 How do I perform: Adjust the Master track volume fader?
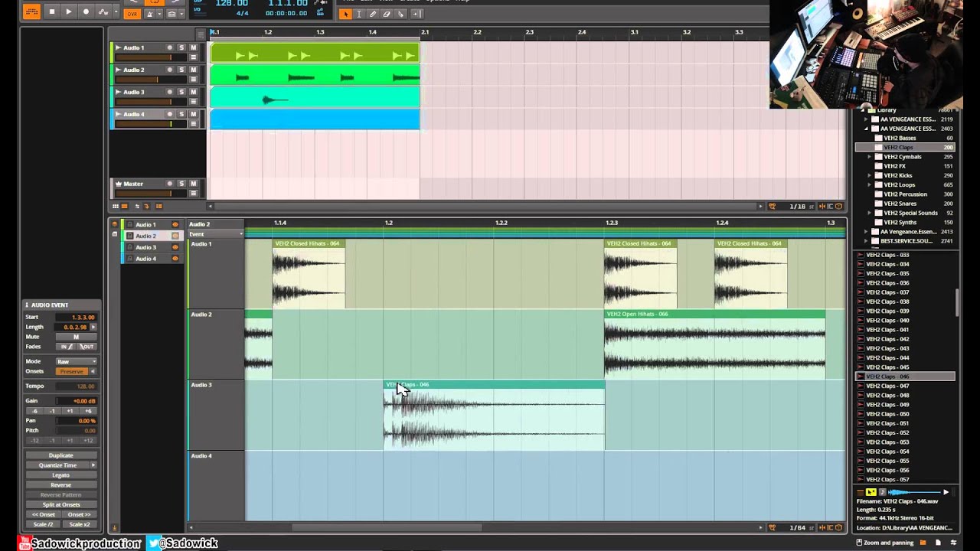click(151, 193)
